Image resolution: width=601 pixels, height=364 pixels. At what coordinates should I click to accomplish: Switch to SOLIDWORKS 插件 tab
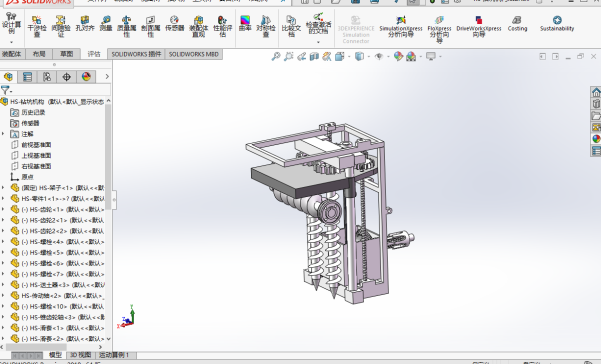(x=136, y=54)
